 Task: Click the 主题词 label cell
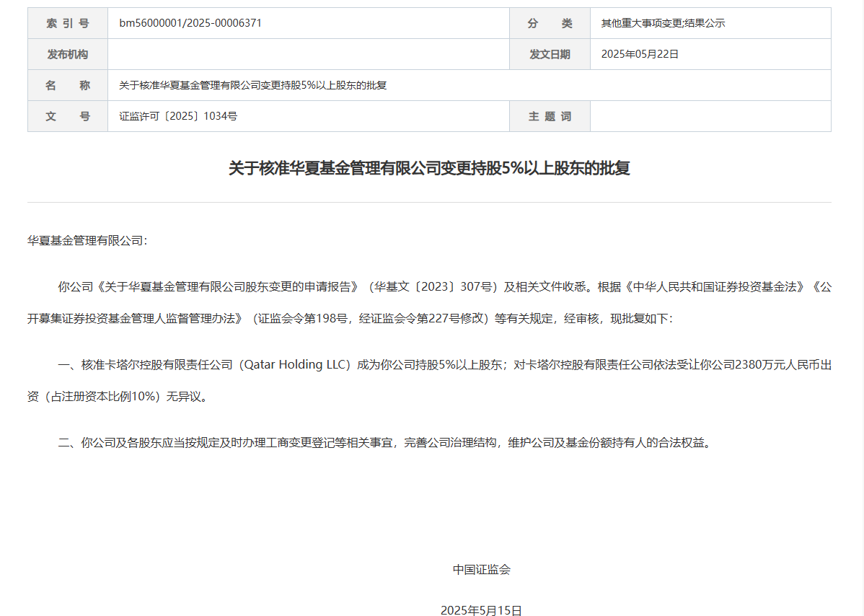[x=550, y=116]
